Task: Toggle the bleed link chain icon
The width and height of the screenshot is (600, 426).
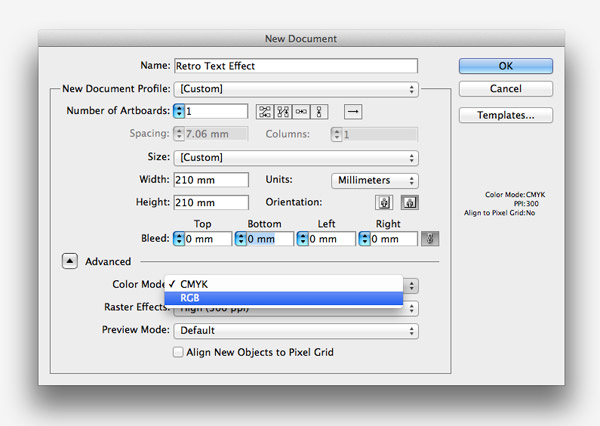Action: click(429, 239)
